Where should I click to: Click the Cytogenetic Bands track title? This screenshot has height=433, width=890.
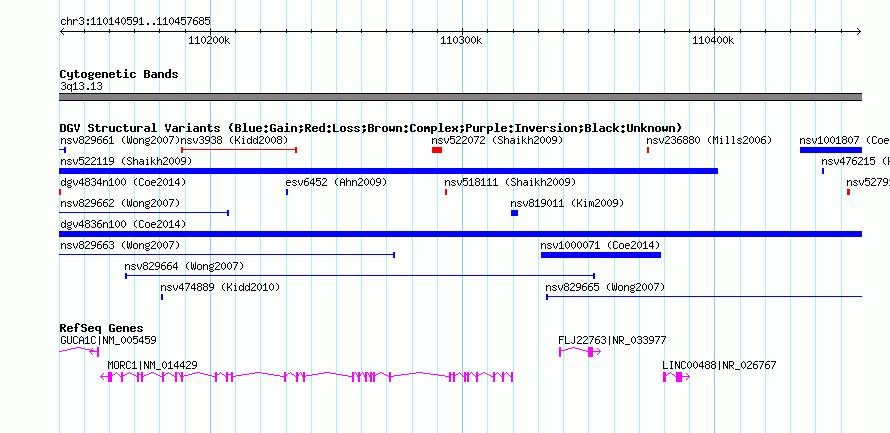click(119, 74)
